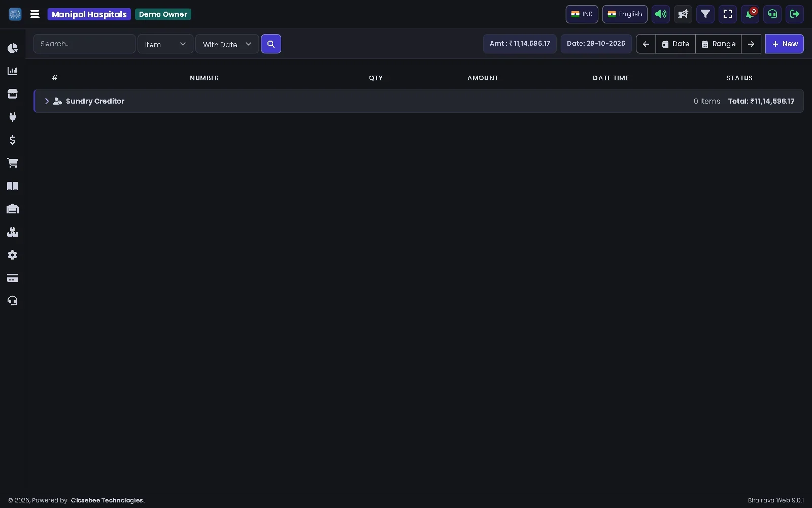812x508 pixels.
Task: Open the dashboard pie chart icon
Action: 13,48
